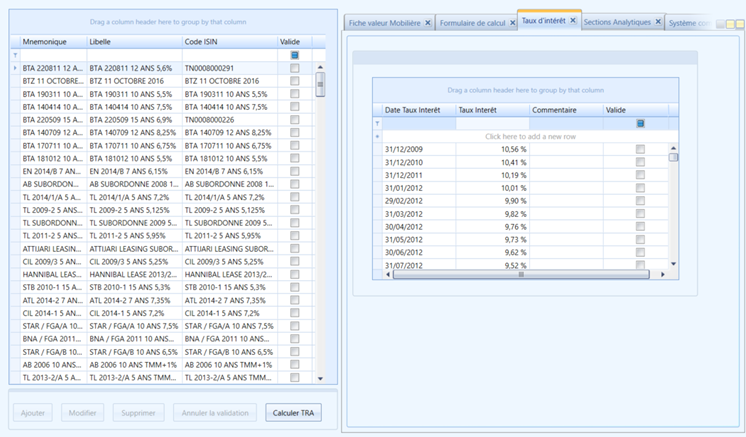Image resolution: width=746 pixels, height=437 pixels.
Task: Open the Fiche valeur Mobilière tab
Action: point(384,23)
